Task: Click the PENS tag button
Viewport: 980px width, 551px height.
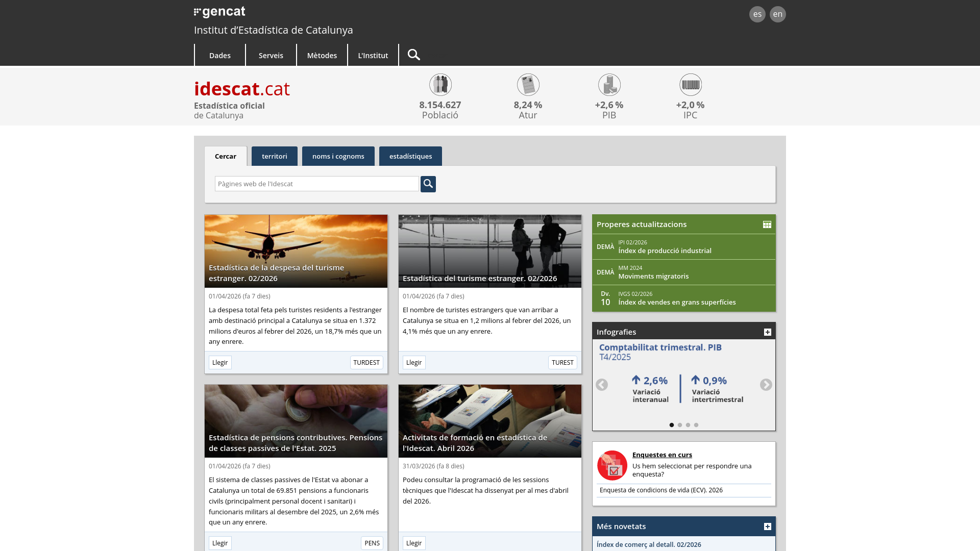Action: click(372, 543)
